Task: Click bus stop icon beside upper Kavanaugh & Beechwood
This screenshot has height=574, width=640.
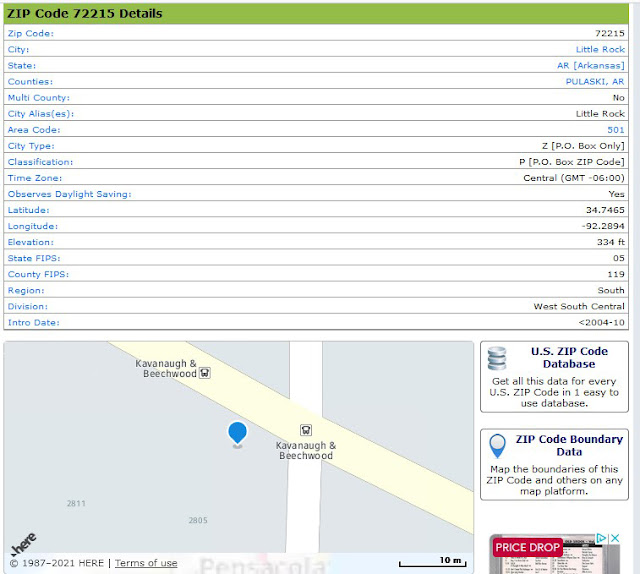Action: coord(204,373)
